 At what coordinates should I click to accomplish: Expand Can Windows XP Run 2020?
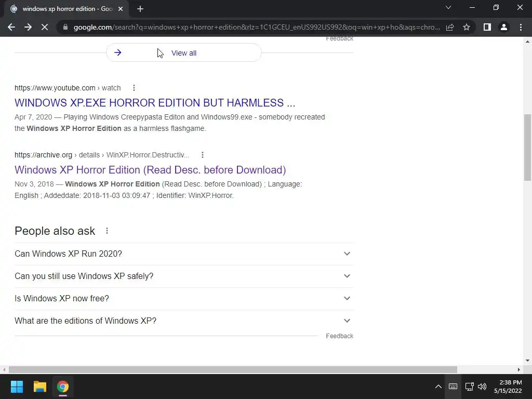click(184, 254)
